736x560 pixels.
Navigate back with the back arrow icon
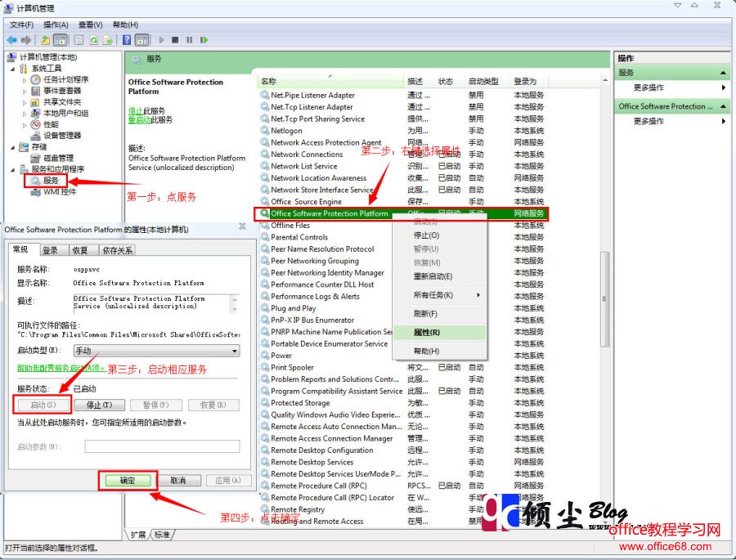coord(11,39)
